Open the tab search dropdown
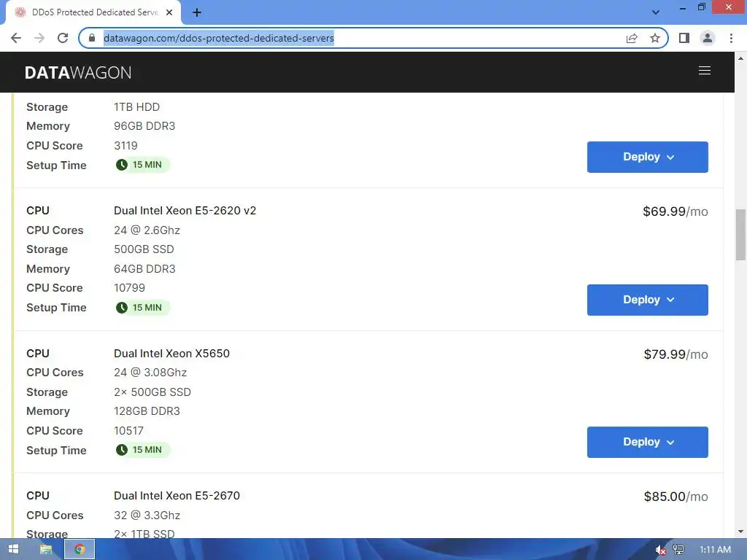 point(656,12)
